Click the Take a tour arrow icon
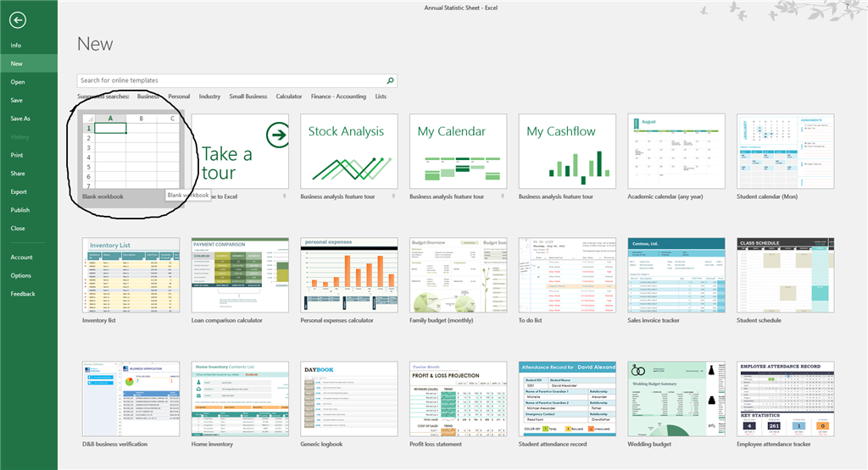868x470 pixels. point(277,135)
